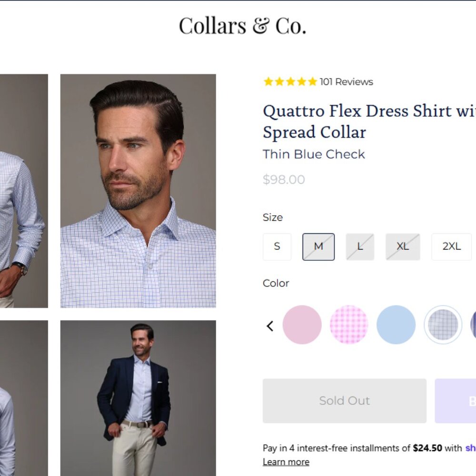This screenshot has height=476, width=476.
Task: Select the light blue color swatch
Action: click(x=396, y=324)
